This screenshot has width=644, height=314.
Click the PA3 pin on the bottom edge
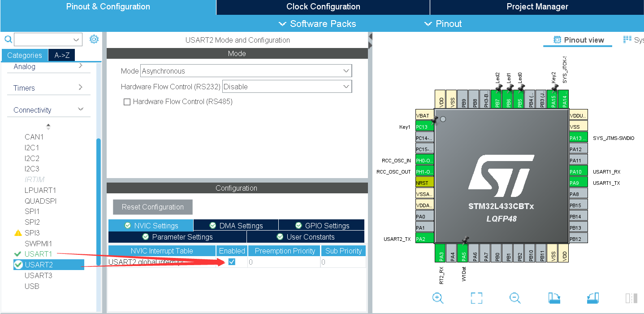(440, 253)
